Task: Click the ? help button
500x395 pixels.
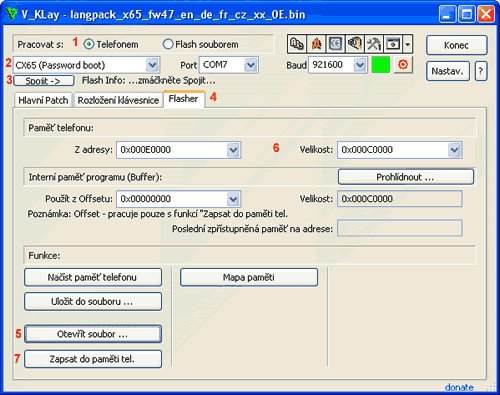Action: (481, 71)
